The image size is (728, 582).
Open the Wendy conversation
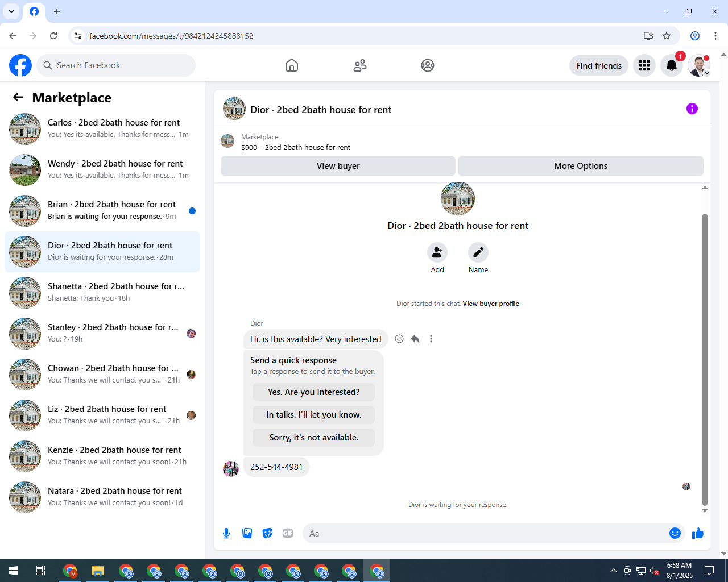[102, 170]
